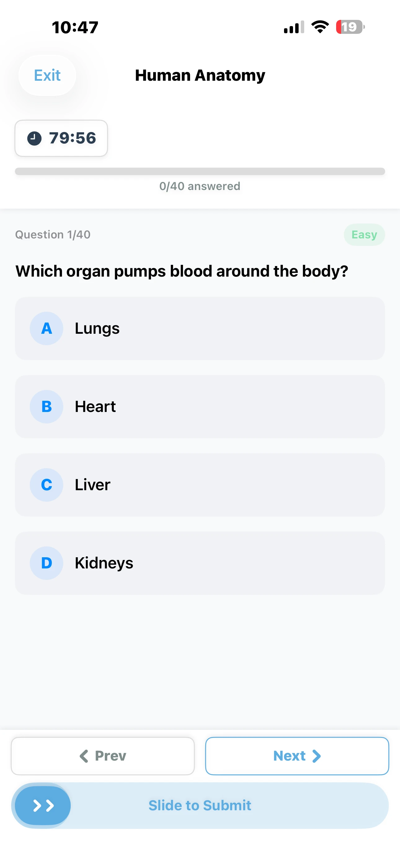Screen dimensions: 400x868
Task: Tap the Easy difficulty badge
Action: pos(364,234)
